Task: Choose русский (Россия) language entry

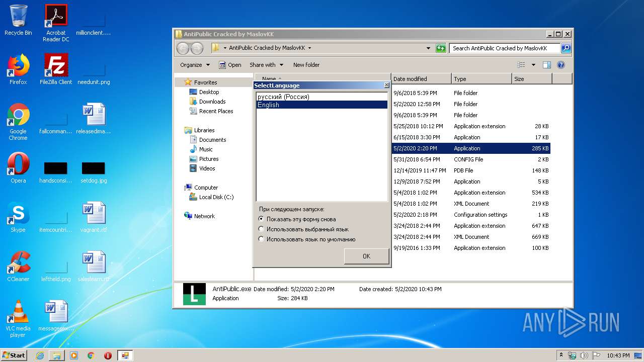Action: point(322,97)
